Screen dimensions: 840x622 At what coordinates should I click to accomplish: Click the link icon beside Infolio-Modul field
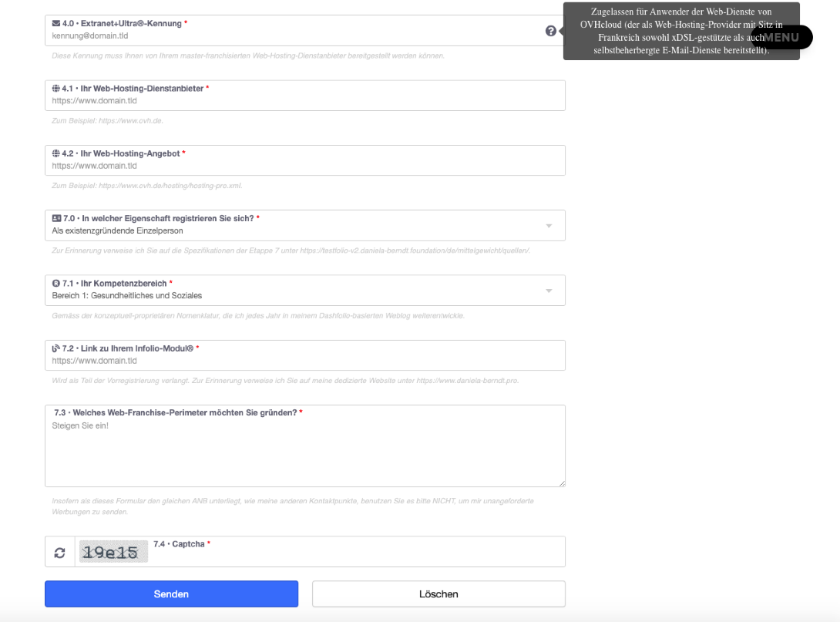54,348
